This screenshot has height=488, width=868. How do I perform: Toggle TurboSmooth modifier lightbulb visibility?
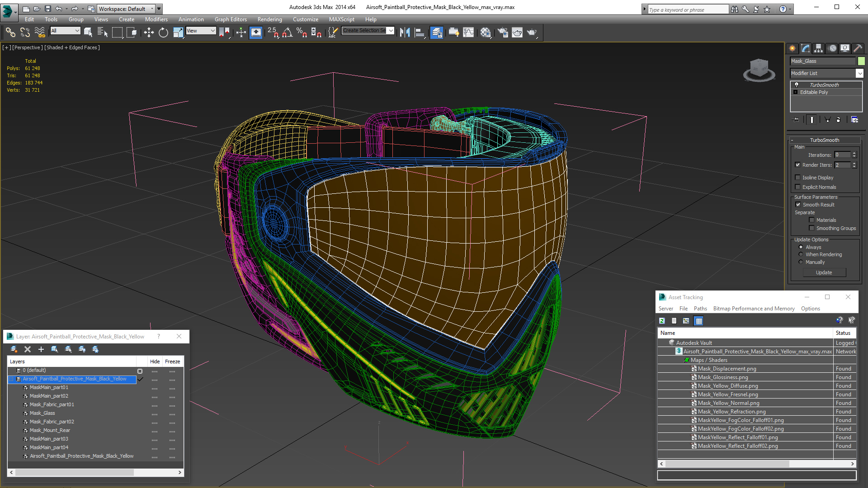click(797, 85)
